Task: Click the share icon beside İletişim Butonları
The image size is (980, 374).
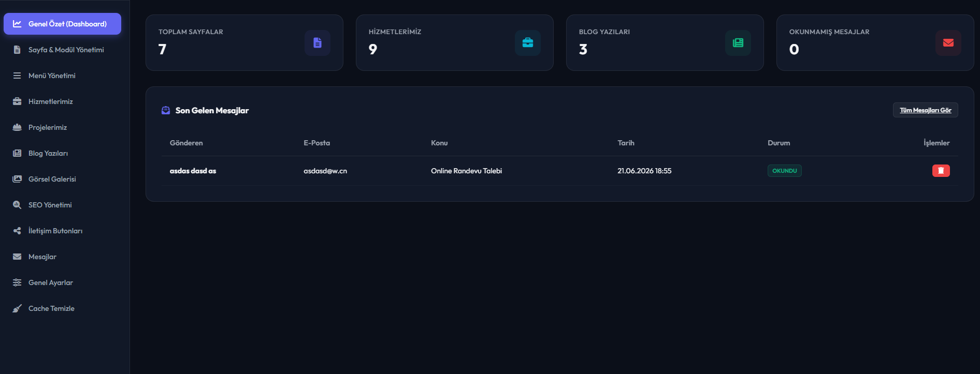Action: click(x=17, y=231)
